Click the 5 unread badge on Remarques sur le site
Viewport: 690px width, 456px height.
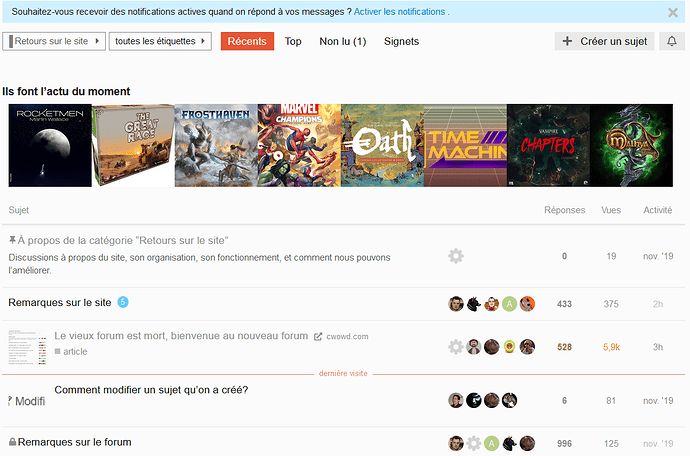[123, 302]
